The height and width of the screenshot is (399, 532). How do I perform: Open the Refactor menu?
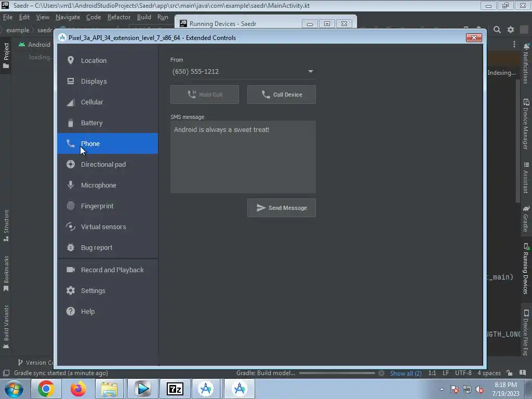tap(119, 17)
